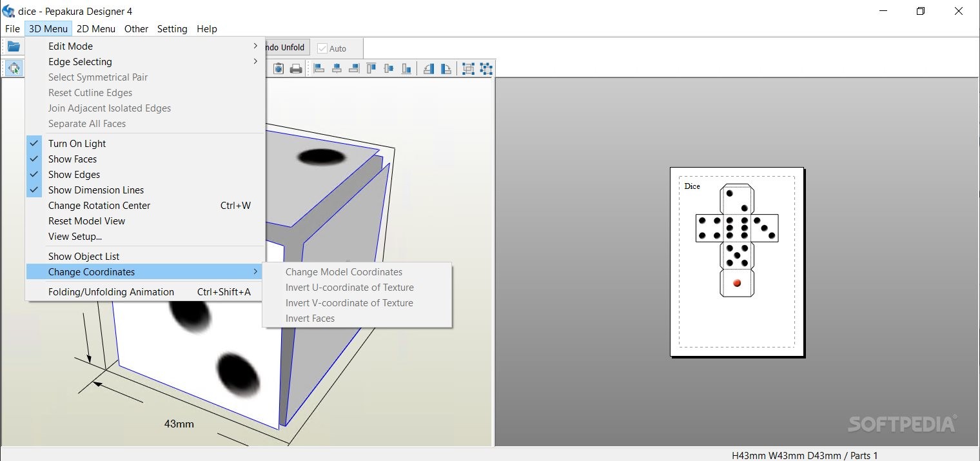
Task: Choose Change Rotation Center
Action: (145, 206)
